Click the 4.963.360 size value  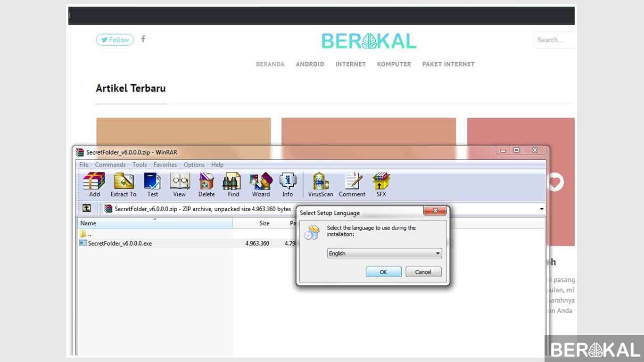[257, 244]
